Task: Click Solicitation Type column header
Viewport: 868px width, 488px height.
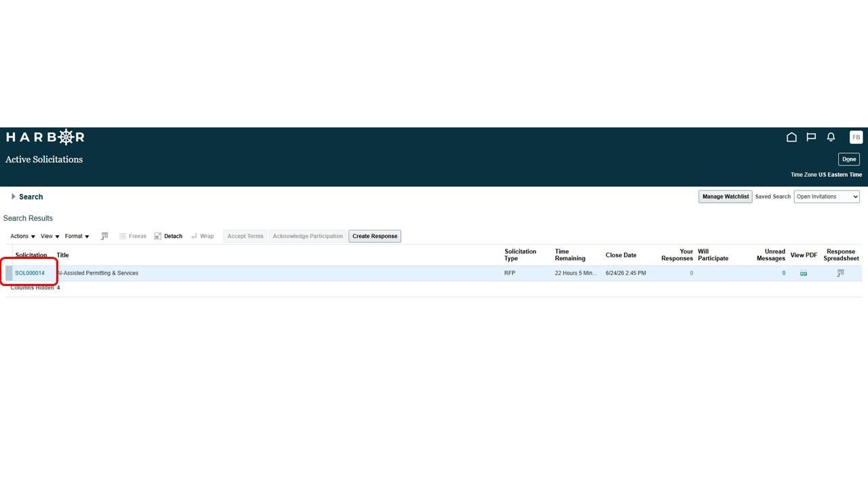Action: (x=520, y=255)
